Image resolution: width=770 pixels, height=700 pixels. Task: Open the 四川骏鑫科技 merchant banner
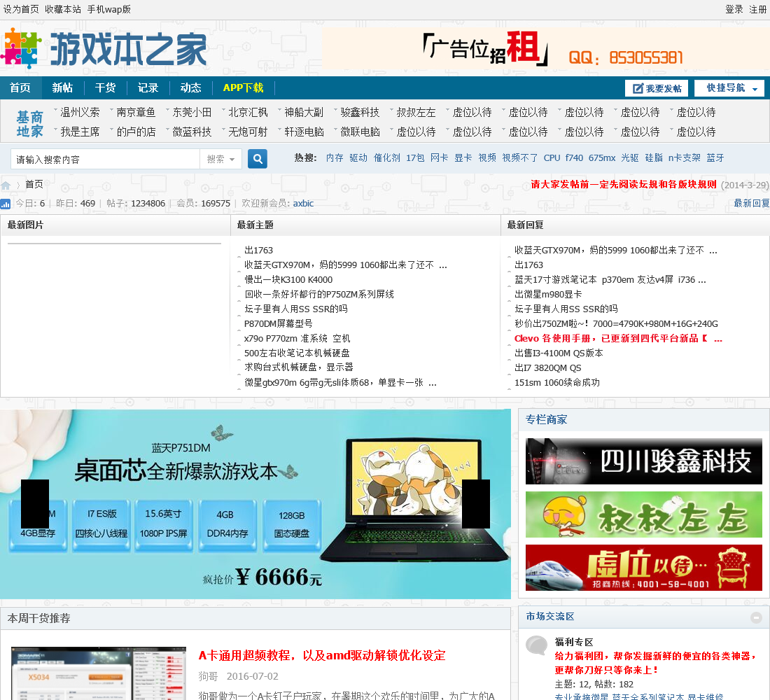[x=644, y=461]
